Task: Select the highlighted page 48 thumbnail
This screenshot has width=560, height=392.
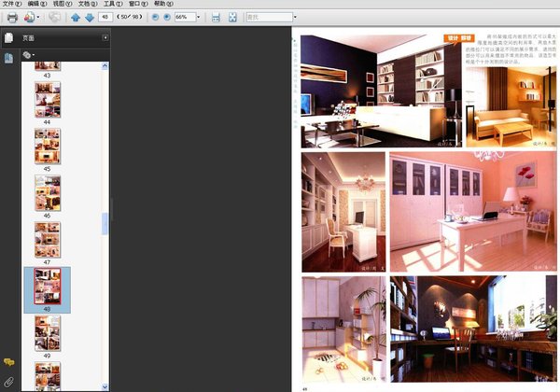Action: (48, 287)
